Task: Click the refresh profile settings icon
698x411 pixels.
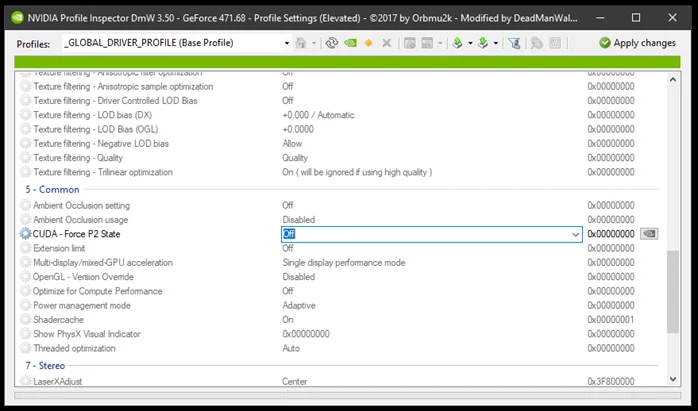Action: pos(332,43)
